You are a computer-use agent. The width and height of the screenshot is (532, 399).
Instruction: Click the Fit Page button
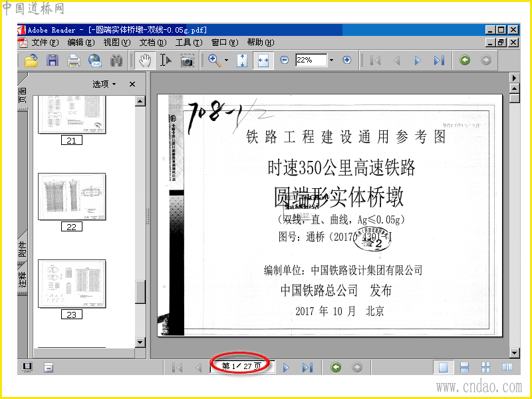click(x=242, y=61)
